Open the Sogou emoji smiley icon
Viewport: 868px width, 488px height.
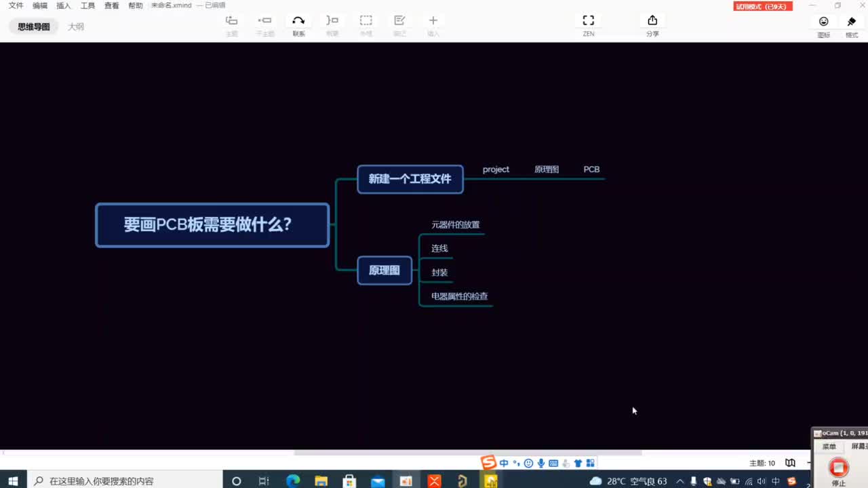pos(528,464)
